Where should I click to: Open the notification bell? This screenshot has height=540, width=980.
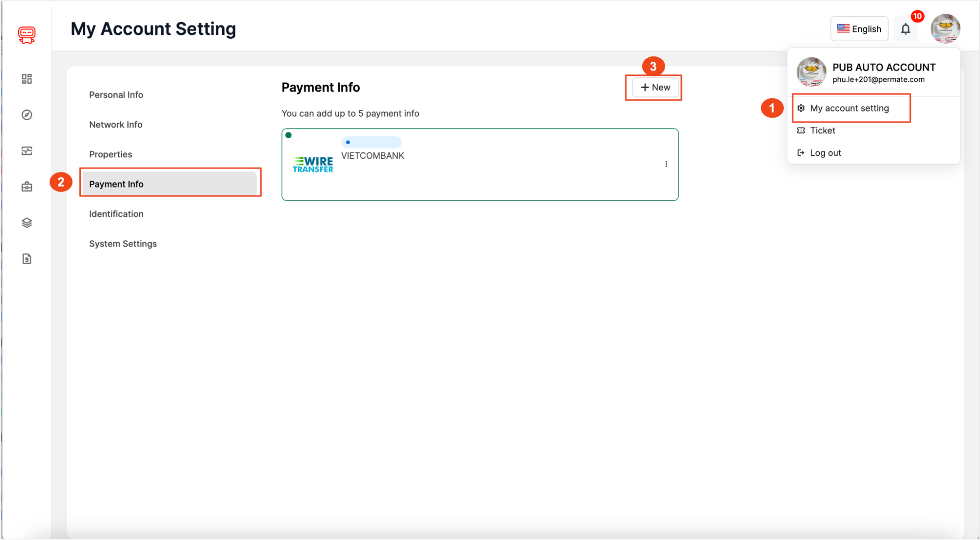(905, 28)
